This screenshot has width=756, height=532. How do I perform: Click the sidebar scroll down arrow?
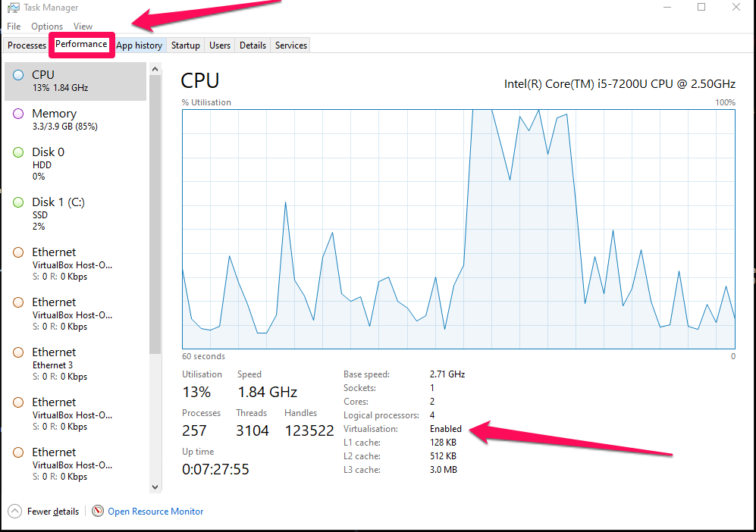pyautogui.click(x=155, y=487)
